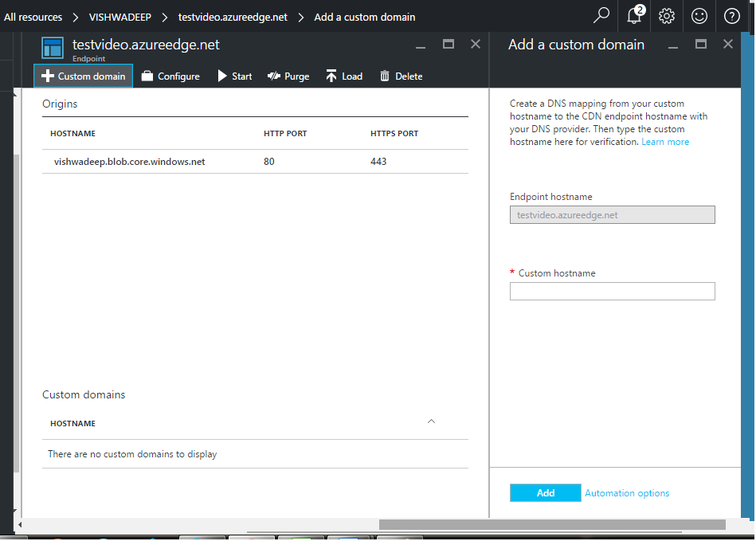Minimize the Add a custom domain blade

(673, 45)
